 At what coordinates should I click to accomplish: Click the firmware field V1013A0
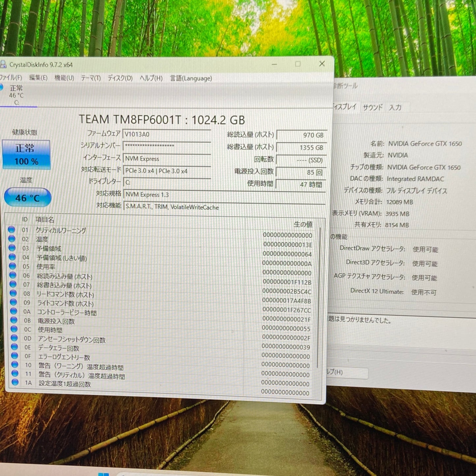(167, 134)
